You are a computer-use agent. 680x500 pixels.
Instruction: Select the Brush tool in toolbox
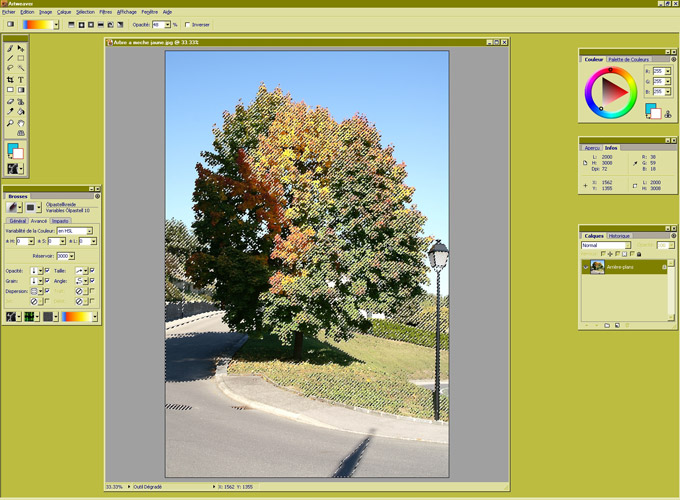(11, 48)
